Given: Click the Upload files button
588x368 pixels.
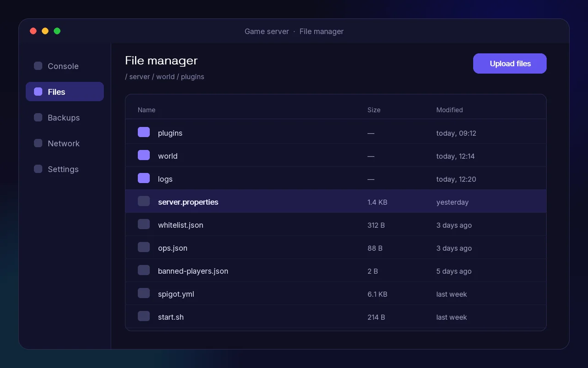Looking at the screenshot, I should coord(510,63).
